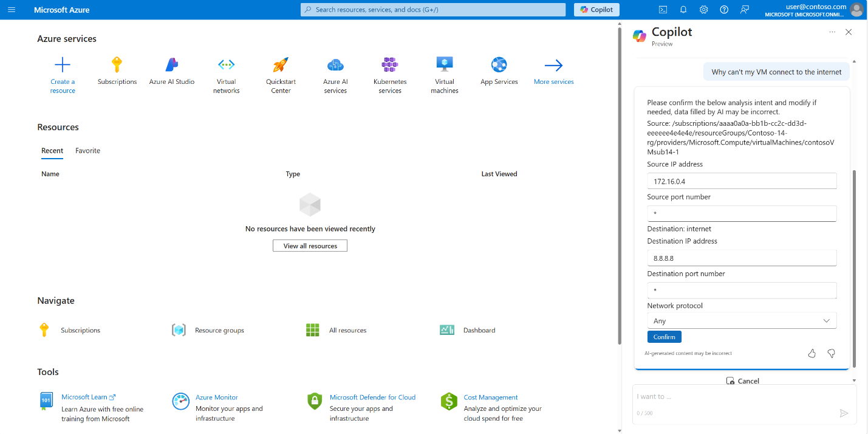Open the Quickstart Center rocket icon

pos(281,65)
